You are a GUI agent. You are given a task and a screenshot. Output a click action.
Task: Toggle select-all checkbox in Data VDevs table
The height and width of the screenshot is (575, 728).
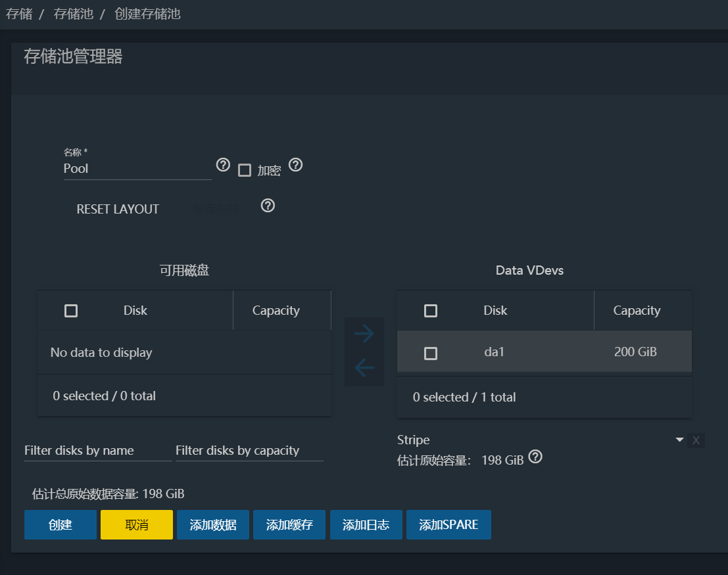pyautogui.click(x=431, y=310)
